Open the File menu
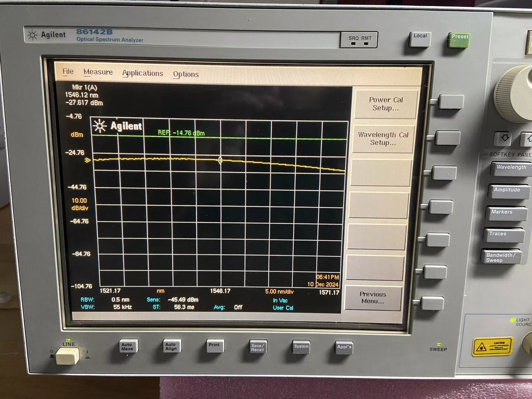 click(x=68, y=71)
